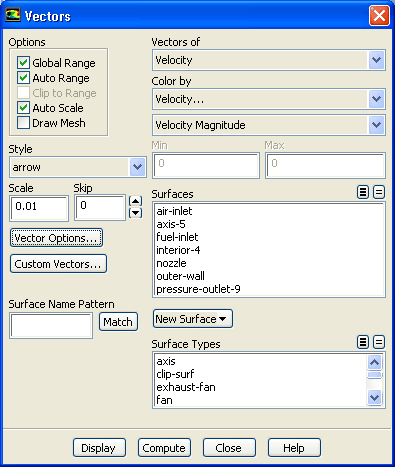Viewport: 395px width, 467px height.
Task: Click the Scale input field
Action: click(39, 208)
